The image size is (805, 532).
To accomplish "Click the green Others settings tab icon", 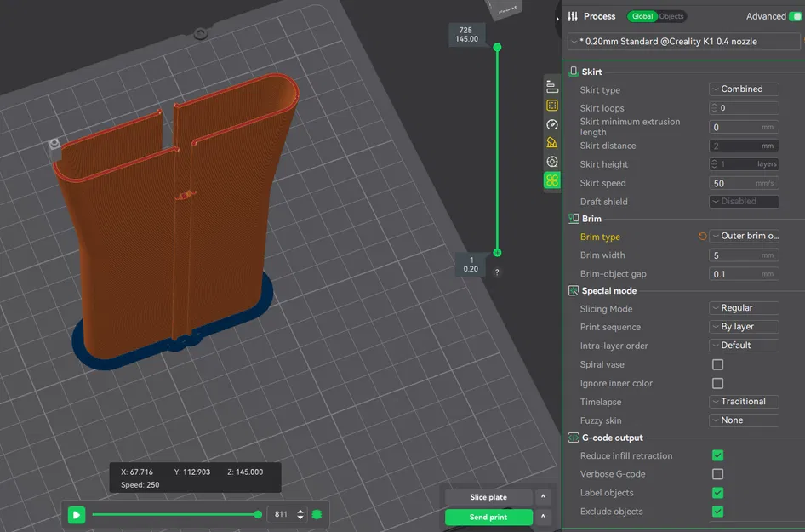I will [552, 180].
